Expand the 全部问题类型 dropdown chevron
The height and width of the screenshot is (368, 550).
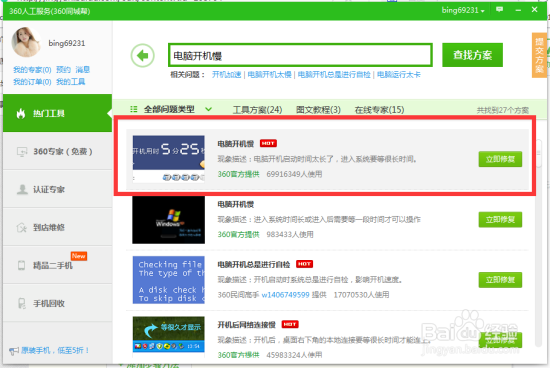tap(208, 109)
